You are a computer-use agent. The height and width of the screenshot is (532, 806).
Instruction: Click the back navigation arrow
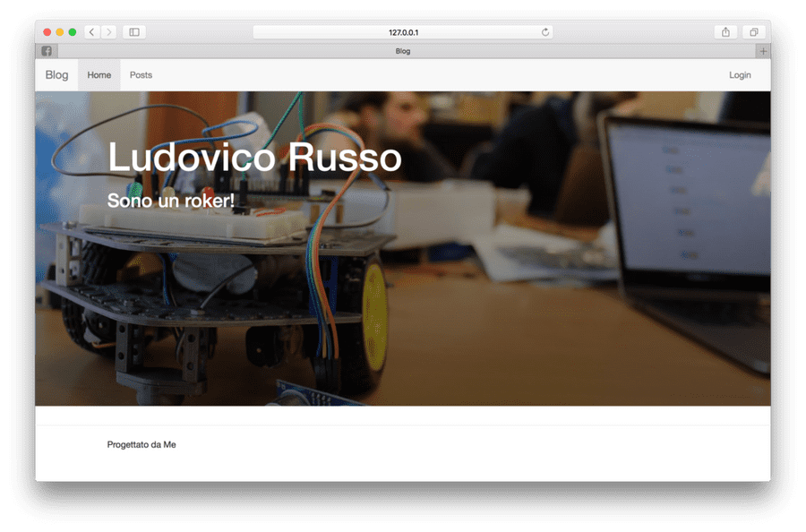[x=90, y=31]
